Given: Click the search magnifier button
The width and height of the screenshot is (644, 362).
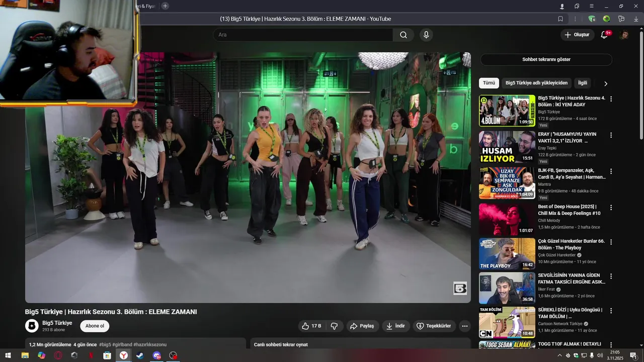Looking at the screenshot, I should pyautogui.click(x=404, y=35).
